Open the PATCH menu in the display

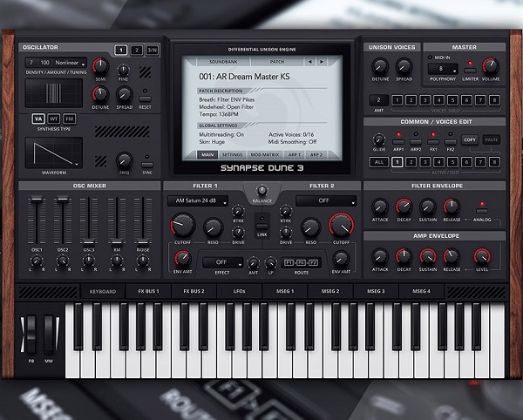pos(277,62)
